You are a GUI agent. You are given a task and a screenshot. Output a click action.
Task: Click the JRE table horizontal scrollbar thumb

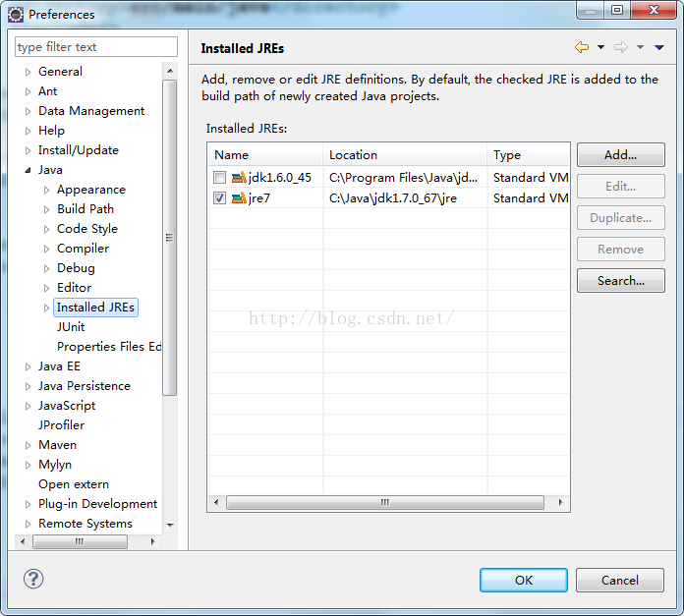tap(385, 502)
